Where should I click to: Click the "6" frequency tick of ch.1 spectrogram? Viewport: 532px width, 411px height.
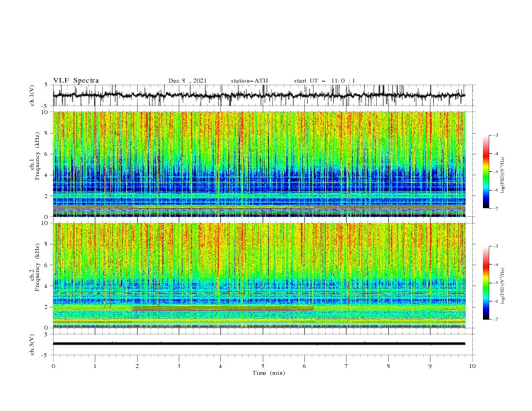point(47,154)
